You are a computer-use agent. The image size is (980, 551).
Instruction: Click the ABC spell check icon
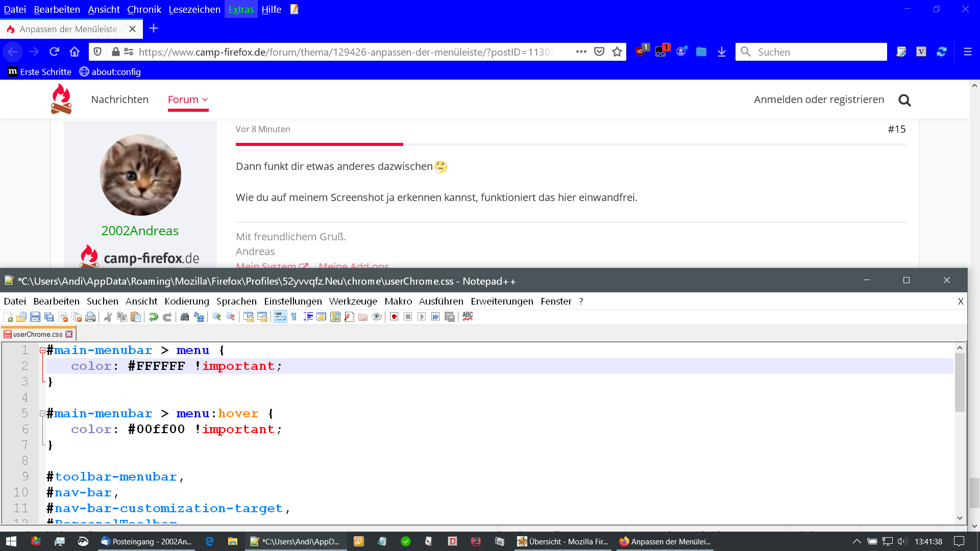point(468,317)
